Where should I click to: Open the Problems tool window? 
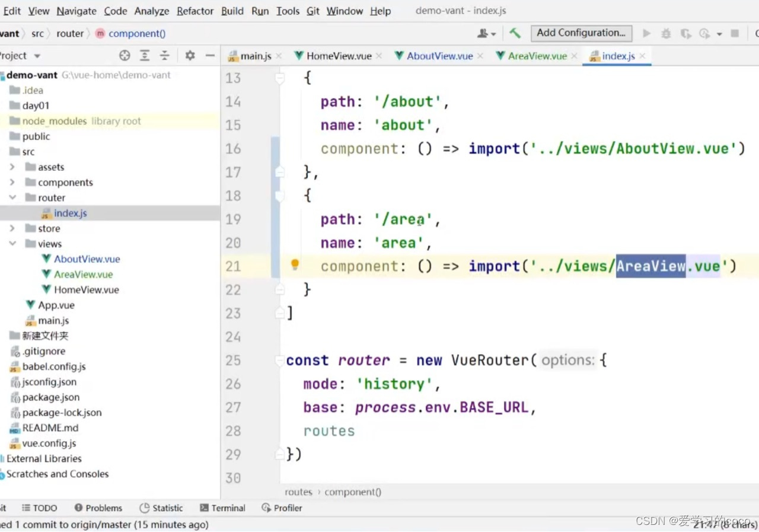(x=98, y=508)
